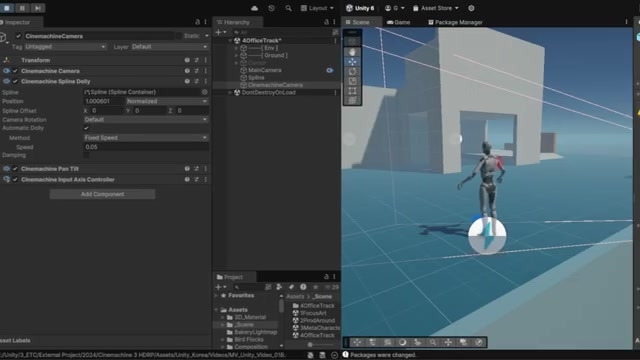
Task: Click the Cinemachine brain icon beside MainCamera
Action: coord(329,70)
